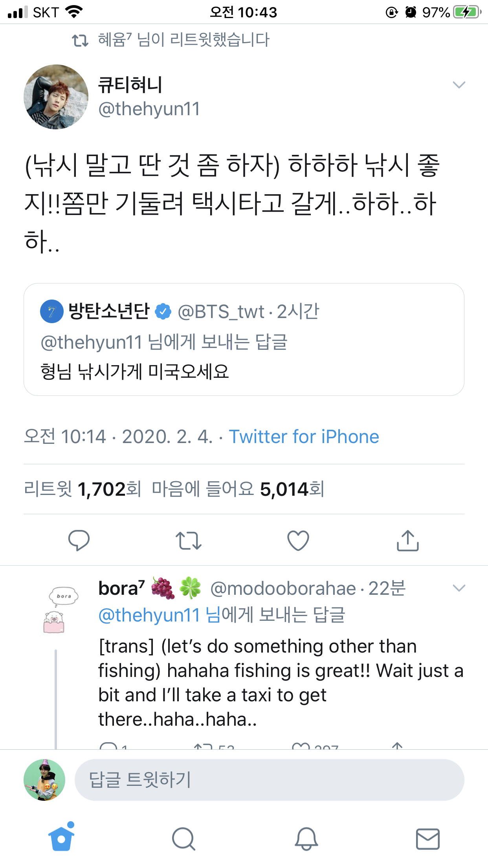Retweet the 큐티혀니 tweet

point(189,540)
